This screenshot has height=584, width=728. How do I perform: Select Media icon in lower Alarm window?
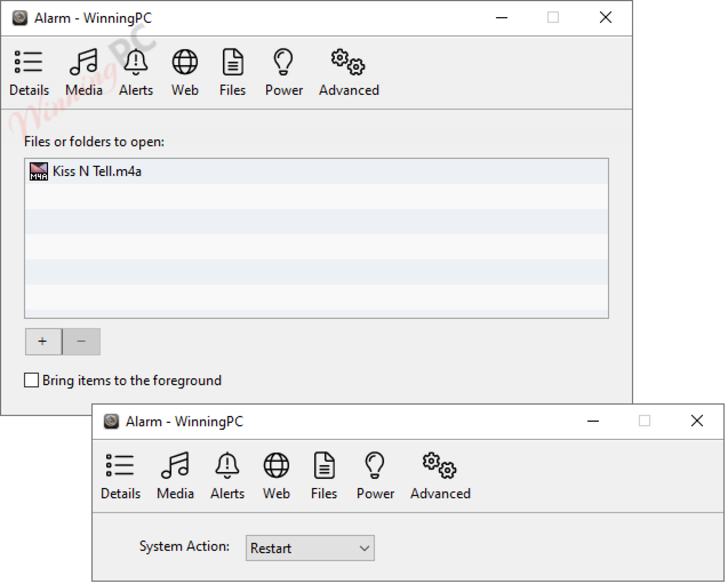click(175, 476)
